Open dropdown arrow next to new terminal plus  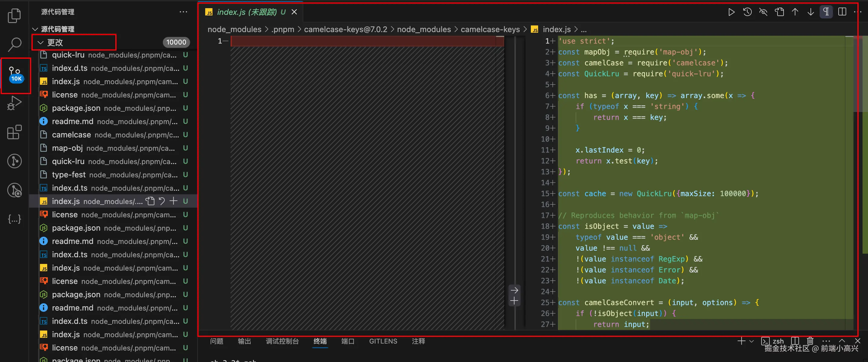[751, 341]
